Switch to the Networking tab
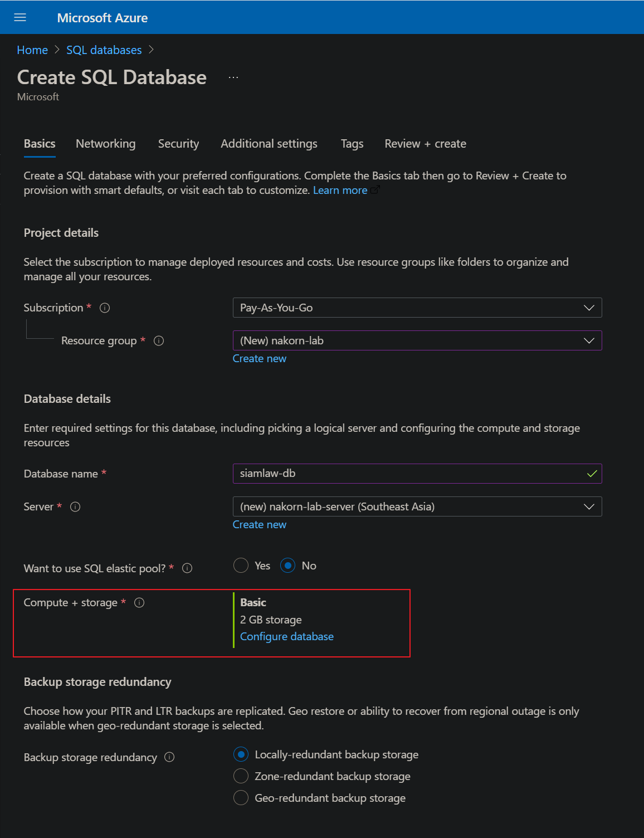The image size is (644, 838). pyautogui.click(x=105, y=144)
